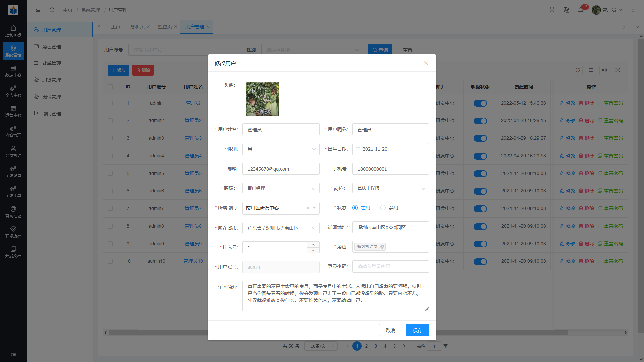Toggle the status switch for the admin2 row
This screenshot has height=362, width=644.
coord(480,121)
